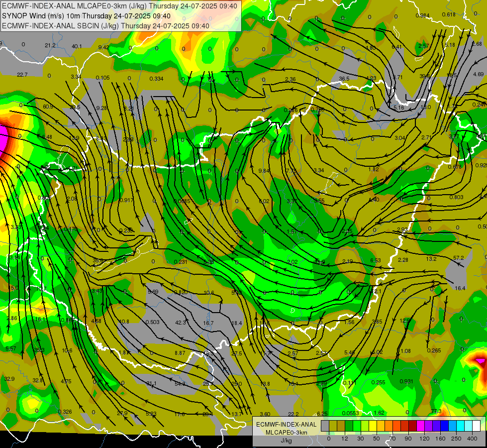487x448 pixels.
Task: Click the SBCIN header line at the top
Action: pyautogui.click(x=105, y=26)
